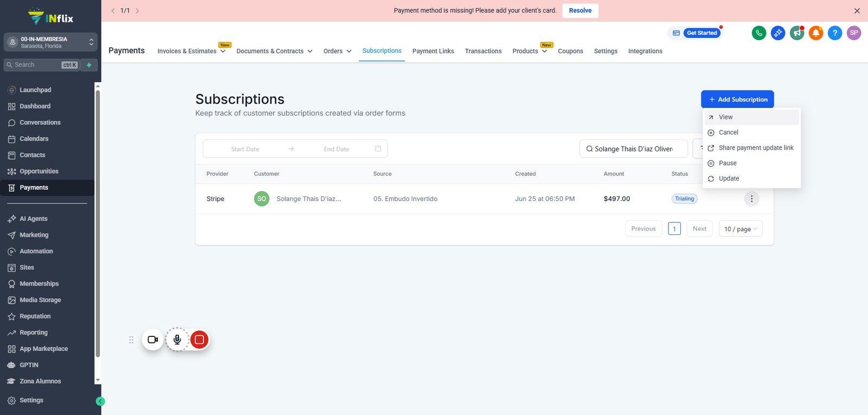Click the camera icon in recording widget

pos(153,340)
